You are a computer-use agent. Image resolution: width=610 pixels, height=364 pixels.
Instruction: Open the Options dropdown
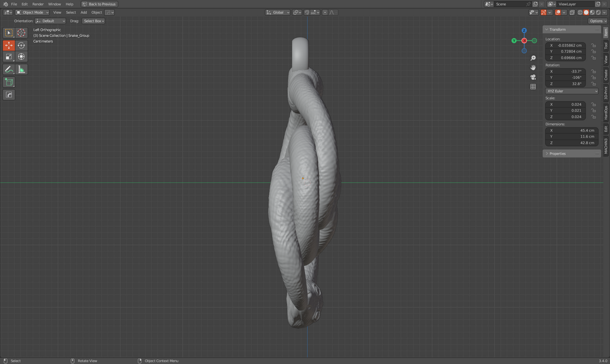pyautogui.click(x=597, y=21)
